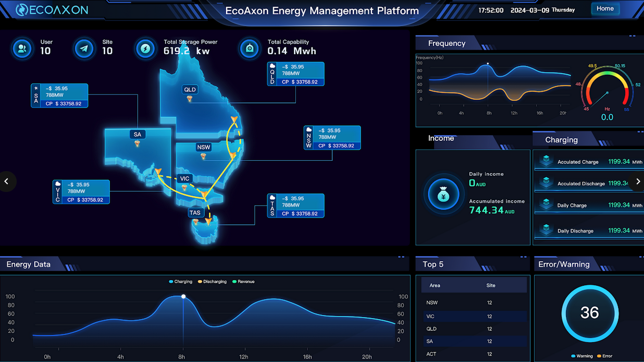Click the User stat icon
This screenshot has width=644, height=362.
22,49
